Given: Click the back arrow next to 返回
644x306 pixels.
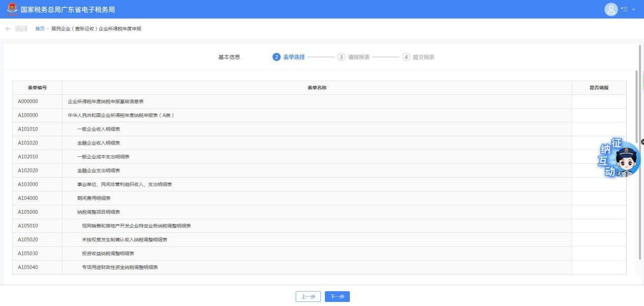Looking at the screenshot, I should point(8,28).
